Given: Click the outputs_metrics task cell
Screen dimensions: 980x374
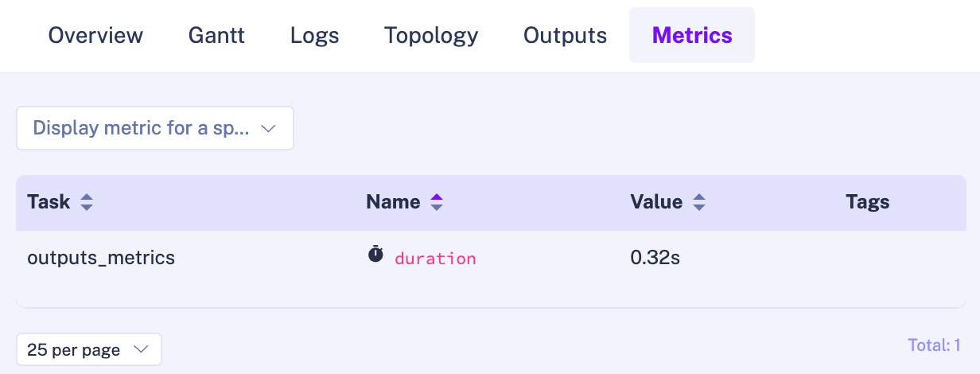Looking at the screenshot, I should point(101,258).
